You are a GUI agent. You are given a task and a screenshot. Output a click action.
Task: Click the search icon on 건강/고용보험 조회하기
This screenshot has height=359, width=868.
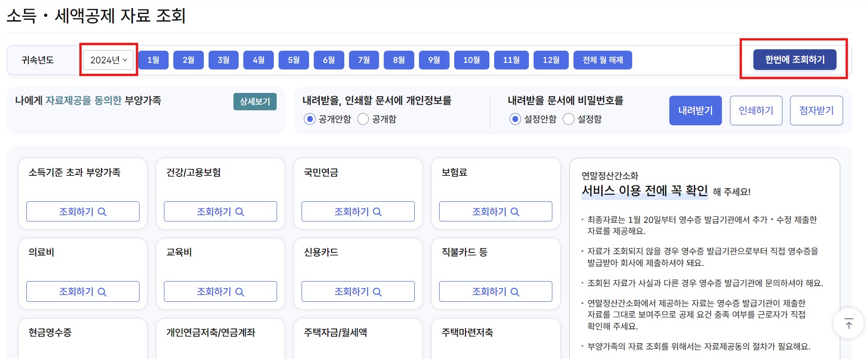(240, 212)
